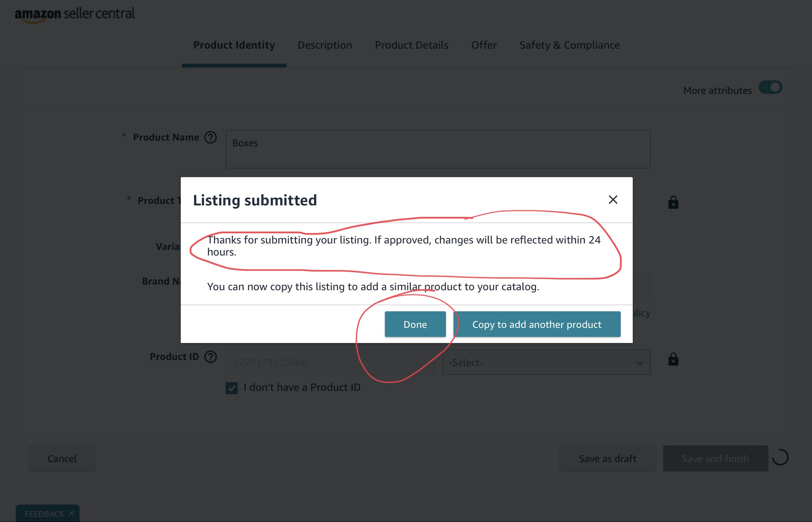The height and width of the screenshot is (522, 812).
Task: Switch to the Description tab
Action: pyautogui.click(x=325, y=45)
